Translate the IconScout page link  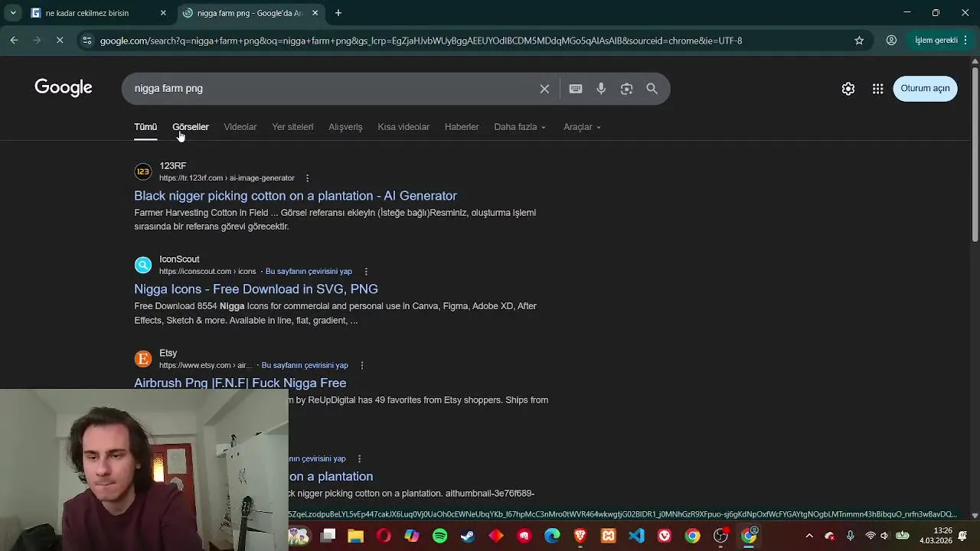(x=309, y=272)
